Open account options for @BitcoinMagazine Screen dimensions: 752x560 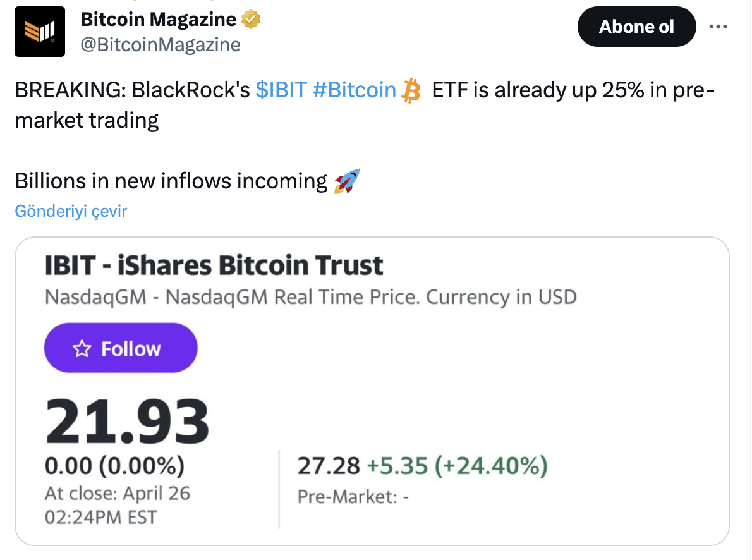719,27
